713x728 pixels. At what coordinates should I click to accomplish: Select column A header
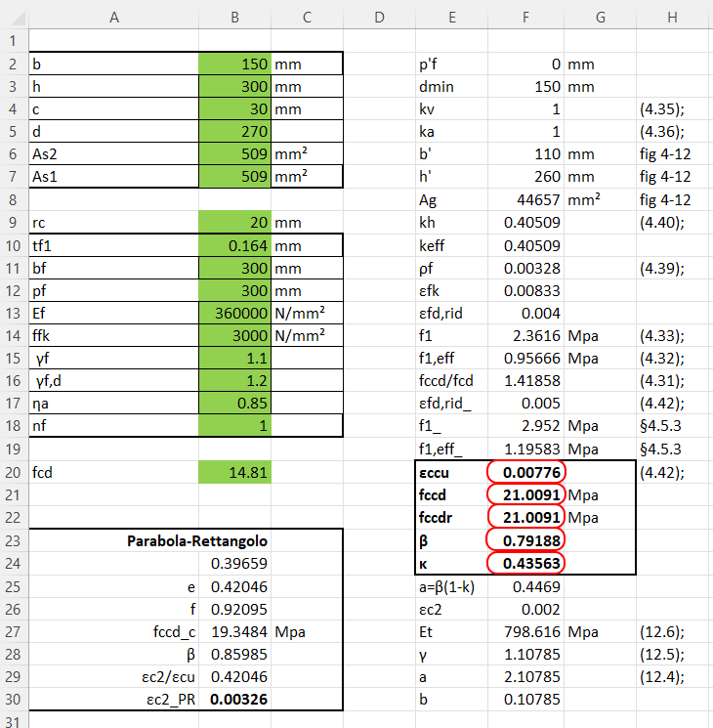coord(113,18)
